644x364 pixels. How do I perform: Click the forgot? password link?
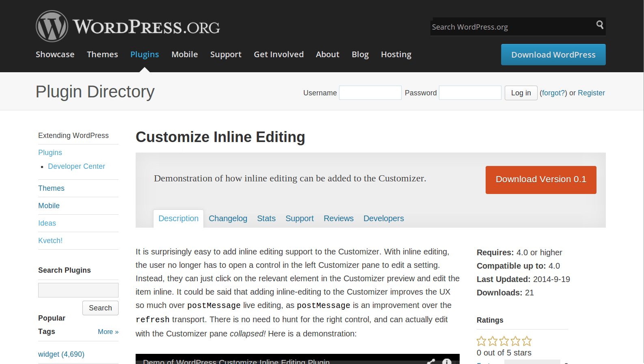pos(553,93)
